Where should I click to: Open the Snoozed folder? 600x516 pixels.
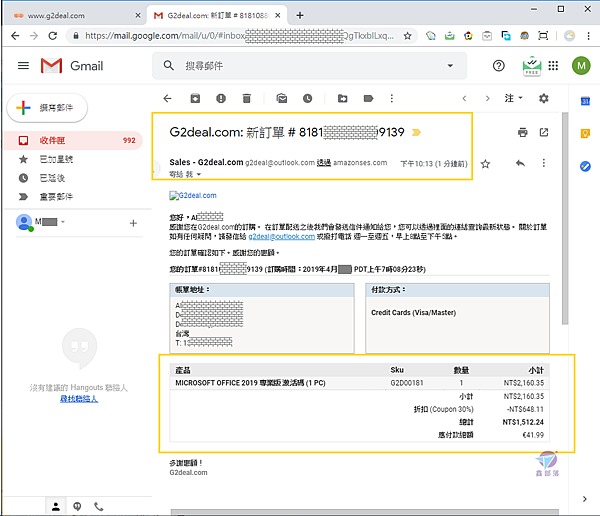(52, 178)
